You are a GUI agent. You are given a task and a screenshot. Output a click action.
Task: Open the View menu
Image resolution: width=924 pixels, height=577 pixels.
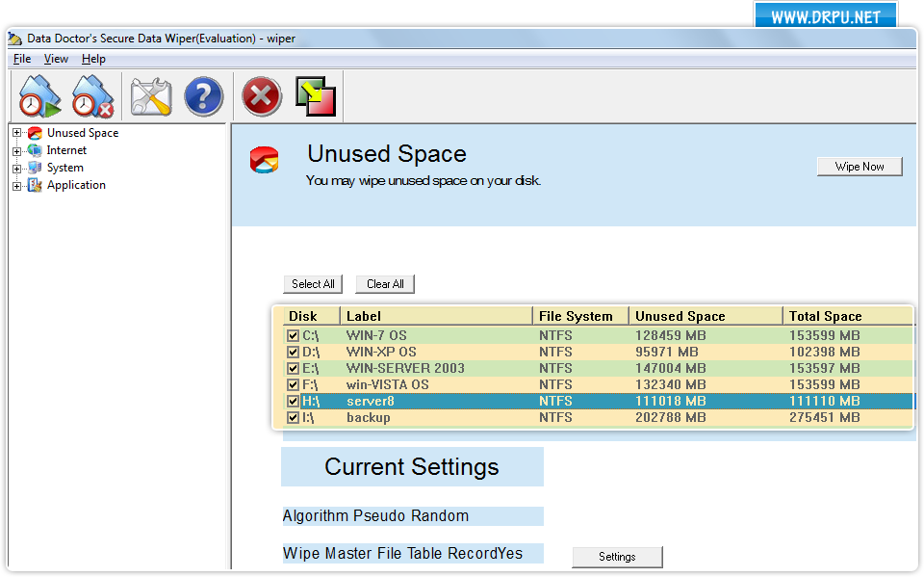click(x=56, y=59)
